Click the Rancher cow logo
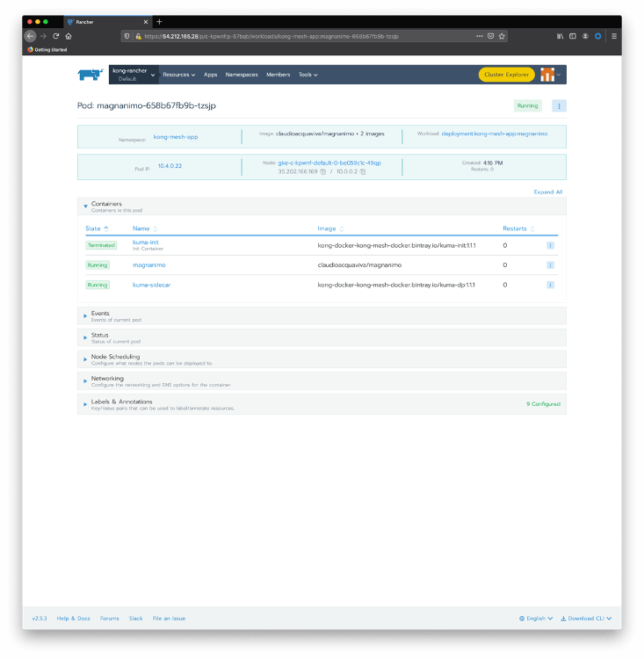This screenshot has width=644, height=659. (x=90, y=75)
